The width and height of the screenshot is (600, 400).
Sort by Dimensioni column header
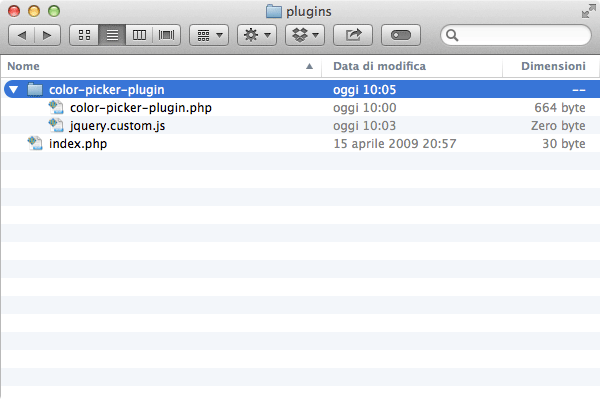(551, 66)
